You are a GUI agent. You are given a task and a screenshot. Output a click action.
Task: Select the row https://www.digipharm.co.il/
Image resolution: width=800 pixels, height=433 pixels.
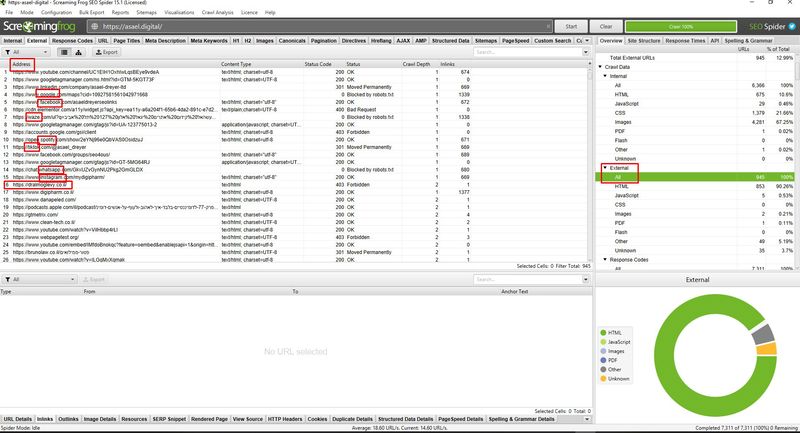pyautogui.click(x=296, y=192)
